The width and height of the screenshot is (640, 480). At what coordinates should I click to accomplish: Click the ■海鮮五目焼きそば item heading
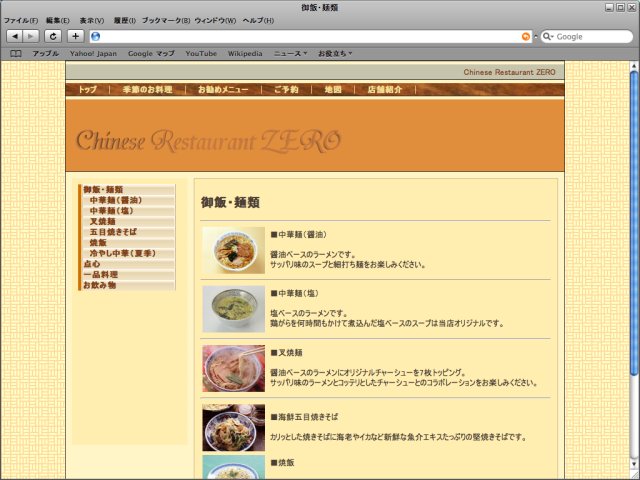[304, 417]
